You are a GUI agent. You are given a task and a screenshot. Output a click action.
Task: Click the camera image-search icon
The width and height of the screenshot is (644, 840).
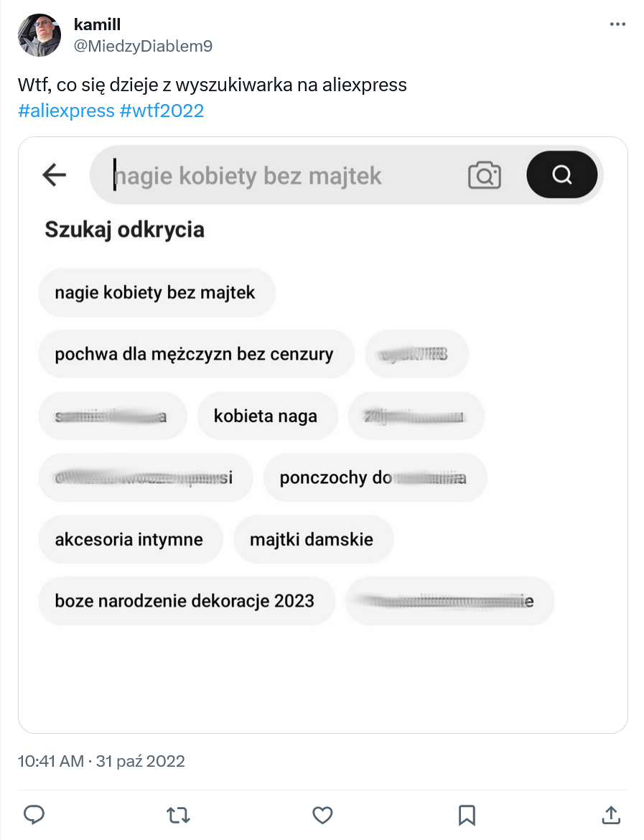pos(485,174)
